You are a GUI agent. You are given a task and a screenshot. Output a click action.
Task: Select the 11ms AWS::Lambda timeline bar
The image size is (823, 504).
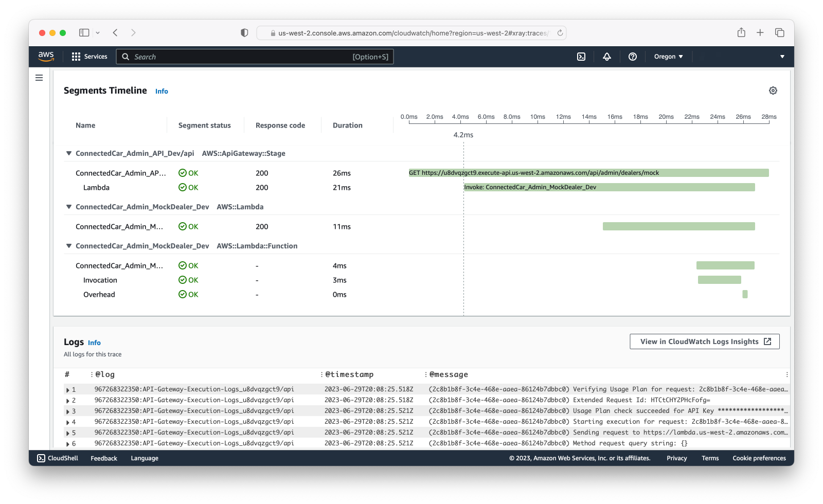(x=679, y=226)
